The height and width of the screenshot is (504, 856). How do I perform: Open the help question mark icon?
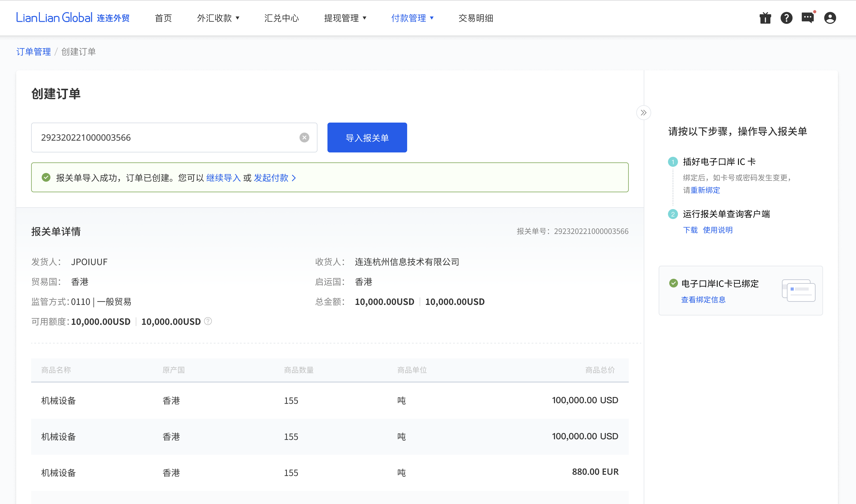click(x=786, y=18)
